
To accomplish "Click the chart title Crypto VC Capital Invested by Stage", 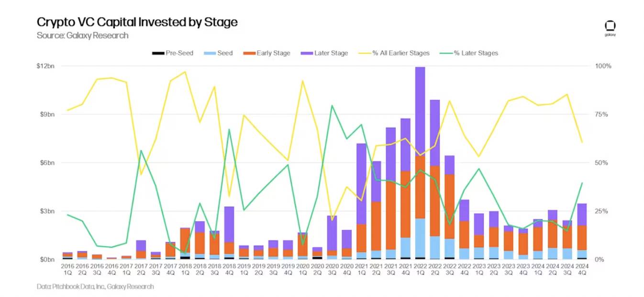I will pyautogui.click(x=137, y=22).
